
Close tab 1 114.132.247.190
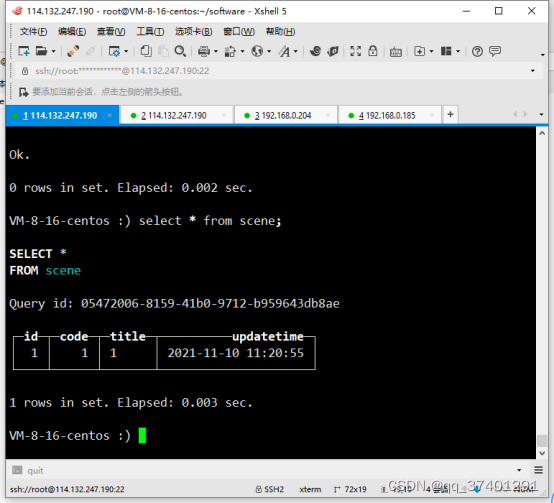tap(110, 115)
